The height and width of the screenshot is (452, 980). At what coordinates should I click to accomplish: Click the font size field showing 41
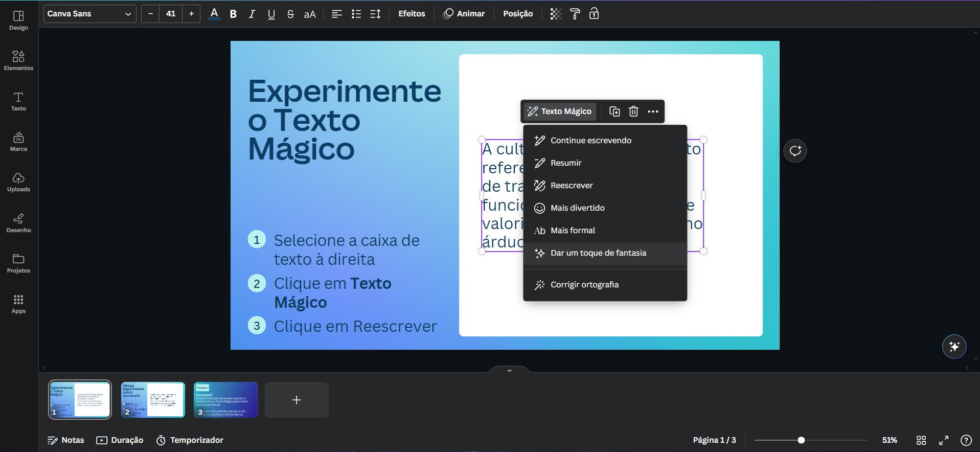click(171, 14)
